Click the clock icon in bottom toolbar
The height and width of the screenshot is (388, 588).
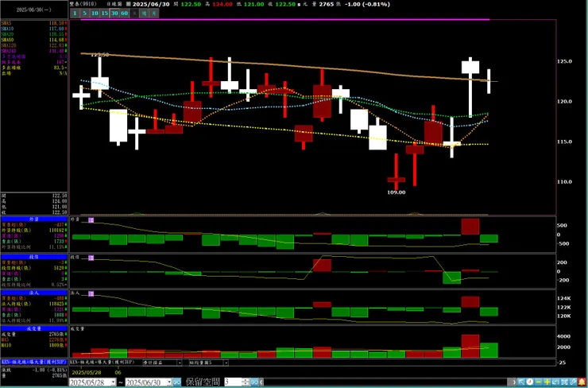[530, 382]
